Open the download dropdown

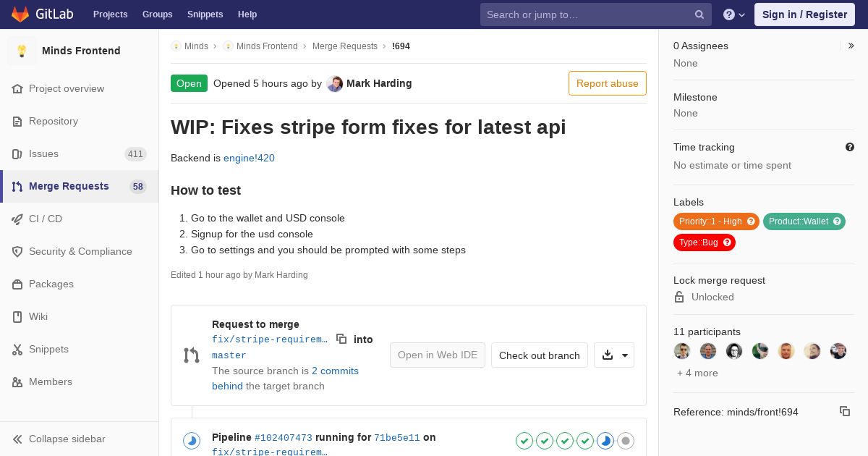[x=614, y=355]
